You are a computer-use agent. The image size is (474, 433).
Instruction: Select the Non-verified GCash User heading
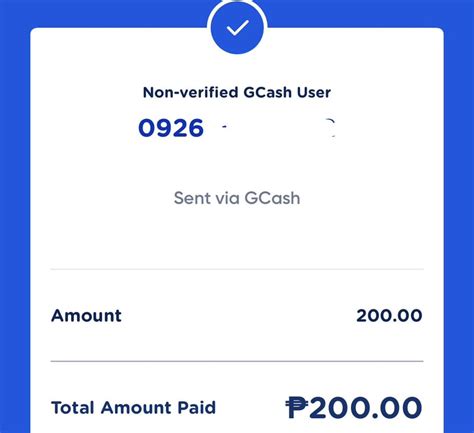point(237,92)
